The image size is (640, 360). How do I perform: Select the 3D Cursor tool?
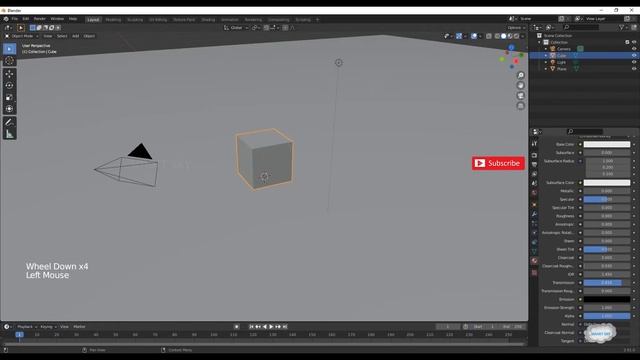point(9,61)
